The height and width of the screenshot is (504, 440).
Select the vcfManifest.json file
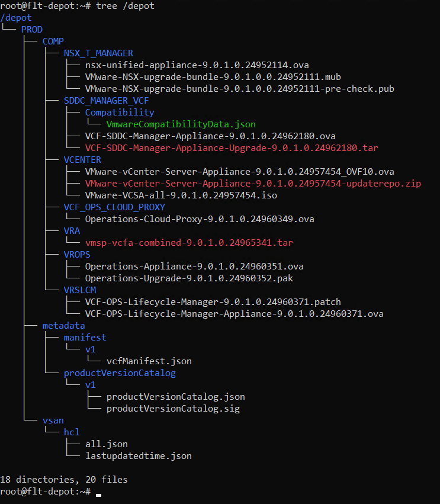pos(149,361)
